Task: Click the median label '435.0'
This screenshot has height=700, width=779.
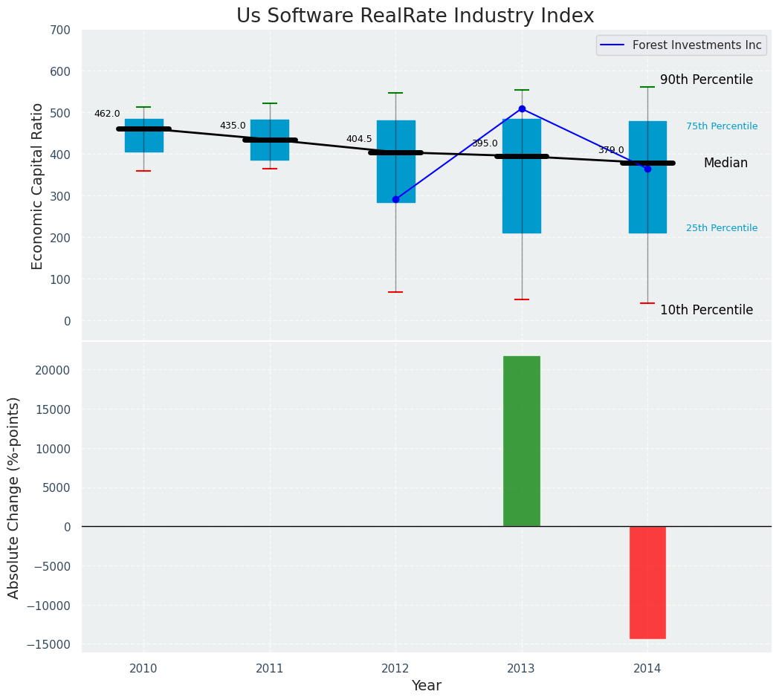Action: tap(233, 126)
